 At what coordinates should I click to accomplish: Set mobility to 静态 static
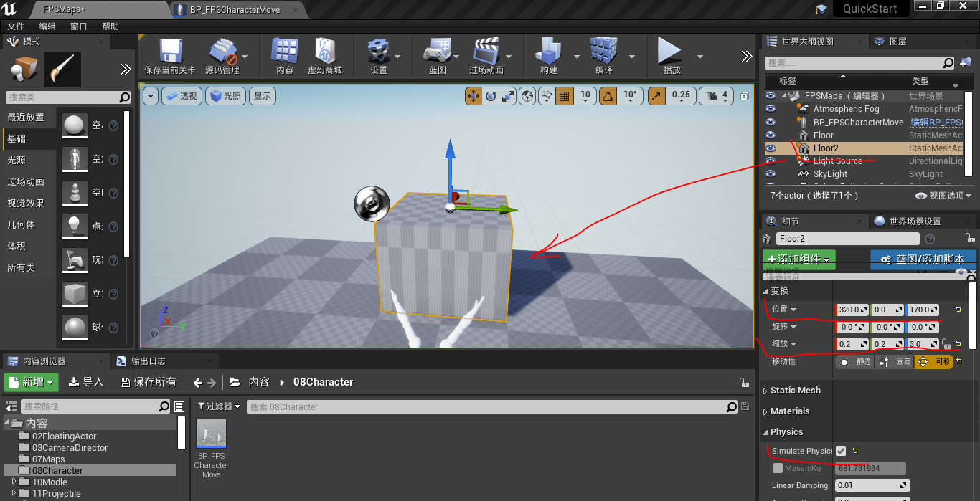pos(856,362)
